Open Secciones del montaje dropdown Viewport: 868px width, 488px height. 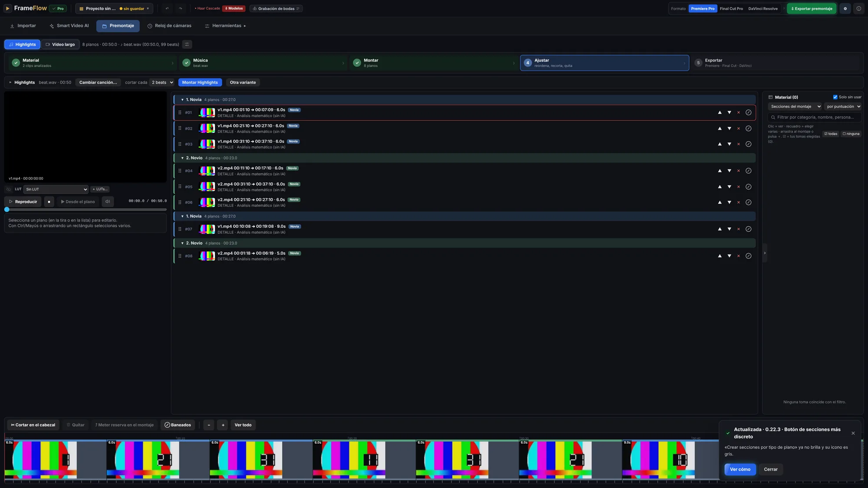point(796,107)
